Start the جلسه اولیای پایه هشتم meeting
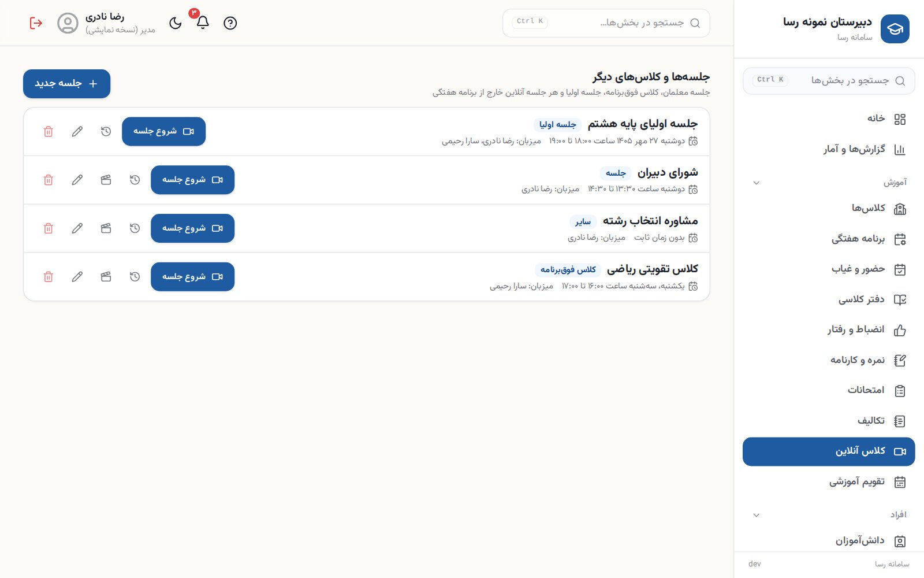 coord(163,132)
